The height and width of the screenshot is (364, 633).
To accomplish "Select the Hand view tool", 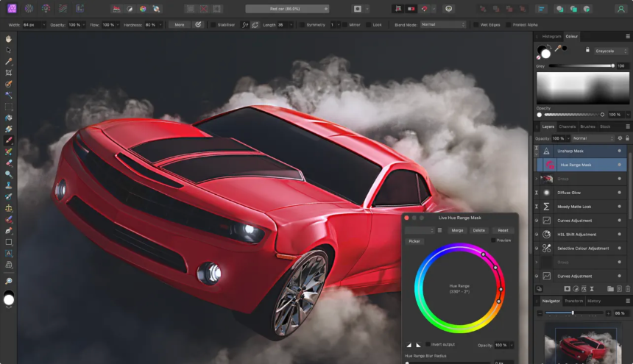I will click(9, 39).
